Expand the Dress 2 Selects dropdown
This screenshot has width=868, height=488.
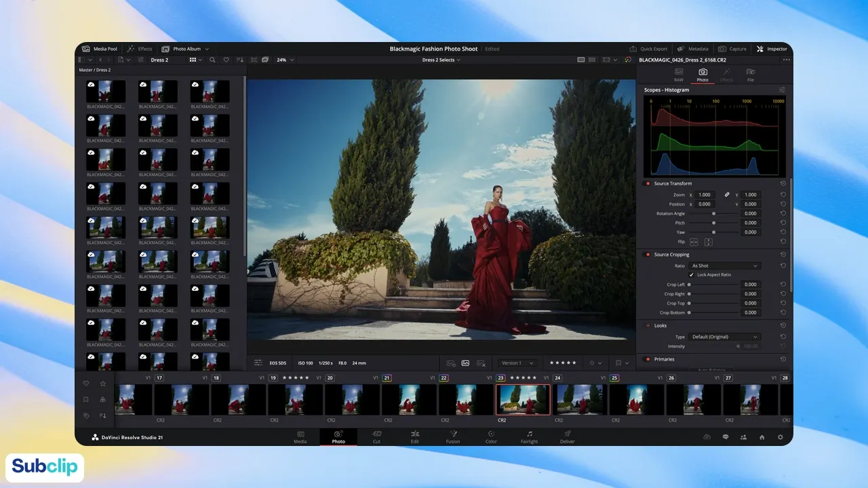pyautogui.click(x=441, y=60)
